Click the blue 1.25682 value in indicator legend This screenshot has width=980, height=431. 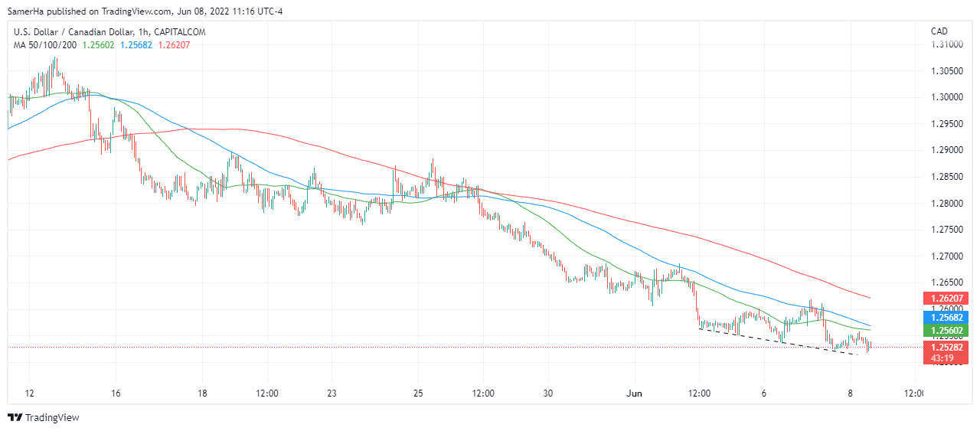point(136,45)
